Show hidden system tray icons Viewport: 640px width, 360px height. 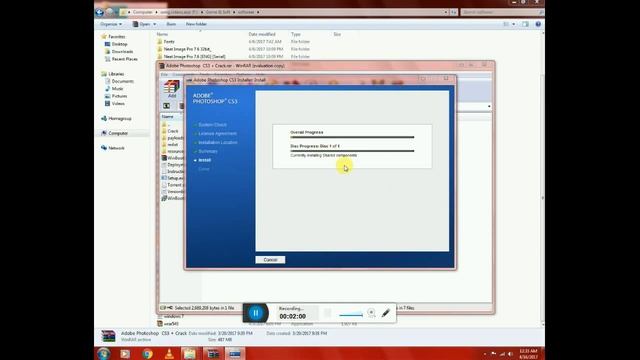pos(484,354)
